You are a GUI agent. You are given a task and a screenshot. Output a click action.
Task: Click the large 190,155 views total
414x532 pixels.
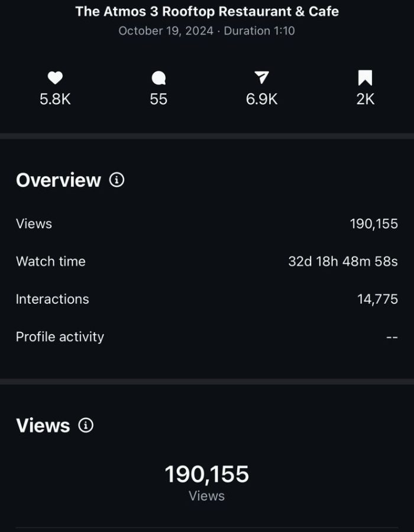coord(207,474)
